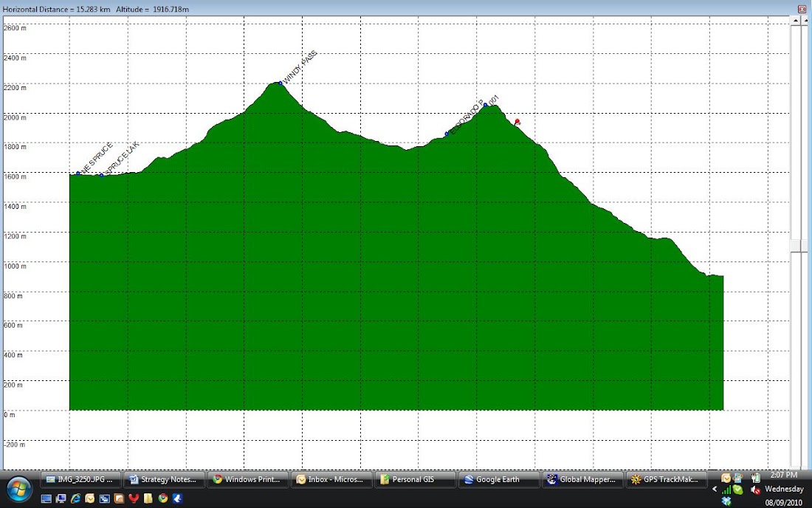Switch to GPS TrackMaker taskbar window

(667, 479)
